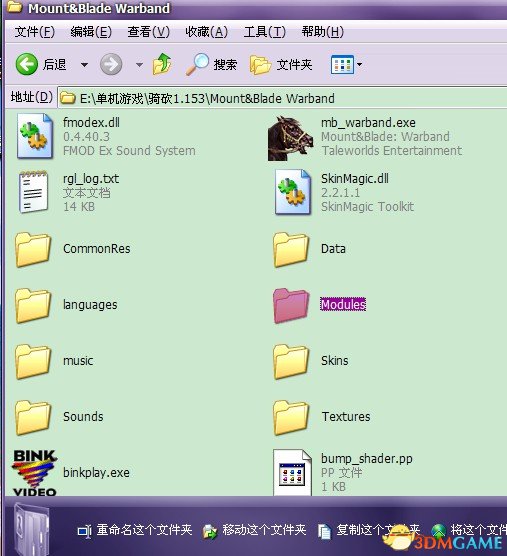Click the bump_shader.pp file name
The image size is (507, 556).
pos(367,459)
